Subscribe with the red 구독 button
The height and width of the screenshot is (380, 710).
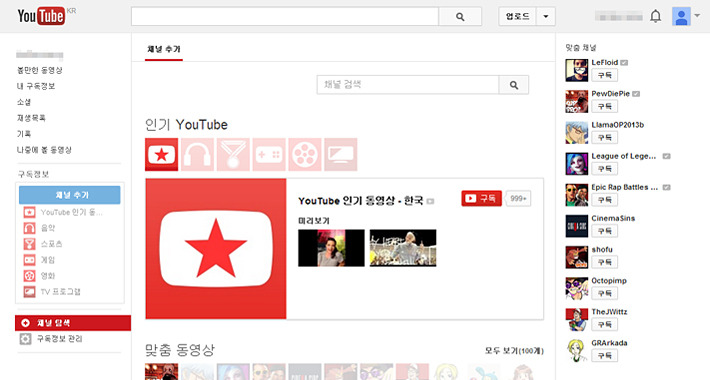pos(481,198)
